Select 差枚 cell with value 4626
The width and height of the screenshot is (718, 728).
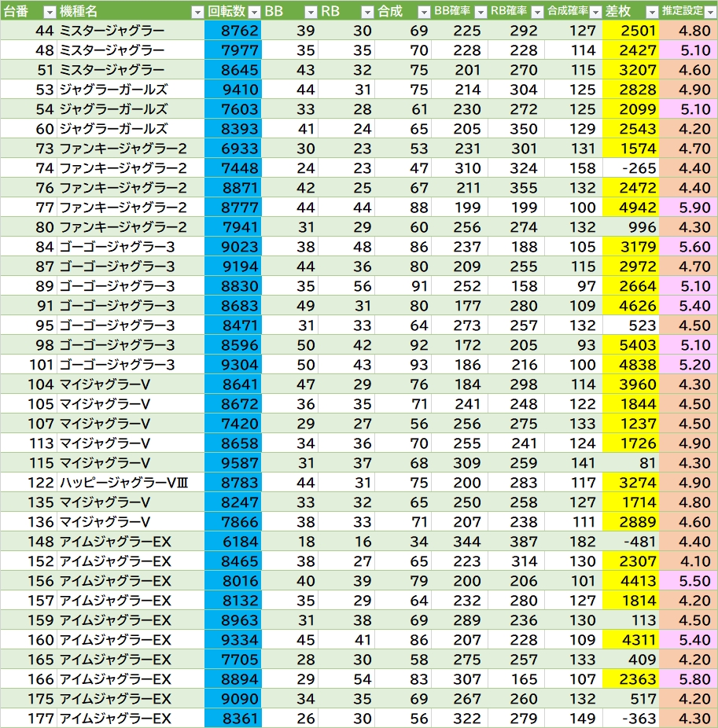(631, 306)
